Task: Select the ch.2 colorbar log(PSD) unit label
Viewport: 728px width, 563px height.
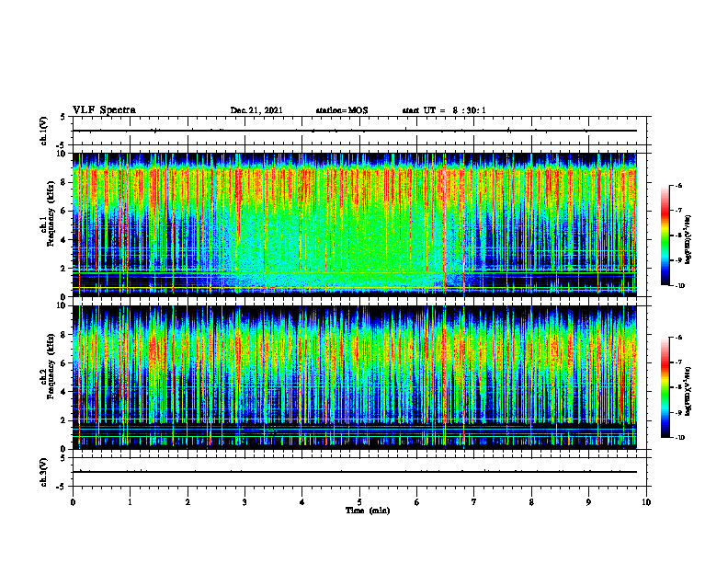Action: [x=688, y=391]
